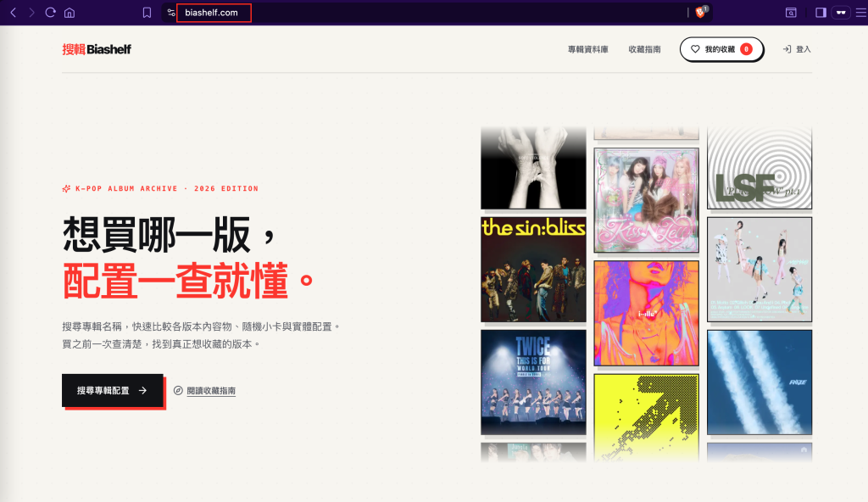Screen dimensions: 868x502
Task: Open the browser hamburger menu
Action: tap(861, 12)
